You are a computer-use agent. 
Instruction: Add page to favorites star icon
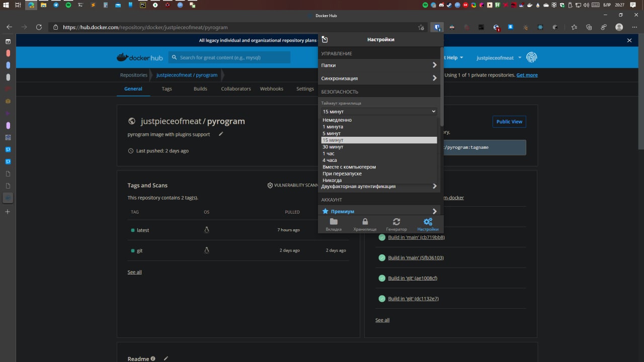[421, 27]
